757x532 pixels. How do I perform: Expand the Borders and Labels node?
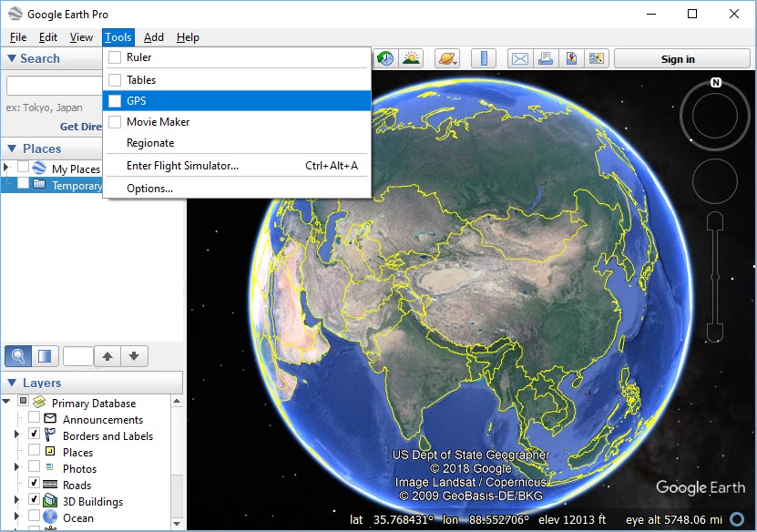coord(17,434)
